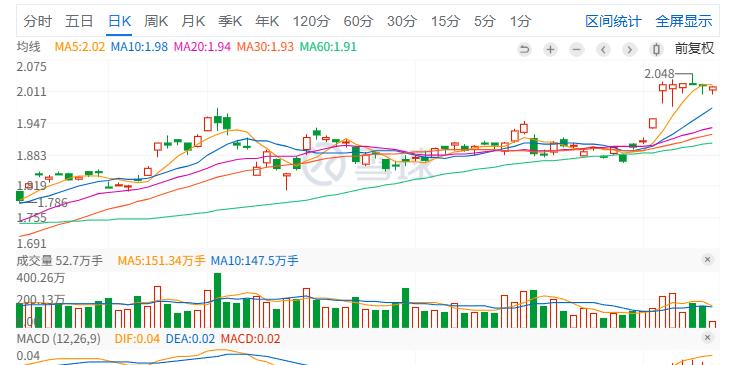Select the 5分 interval tab

click(x=485, y=21)
